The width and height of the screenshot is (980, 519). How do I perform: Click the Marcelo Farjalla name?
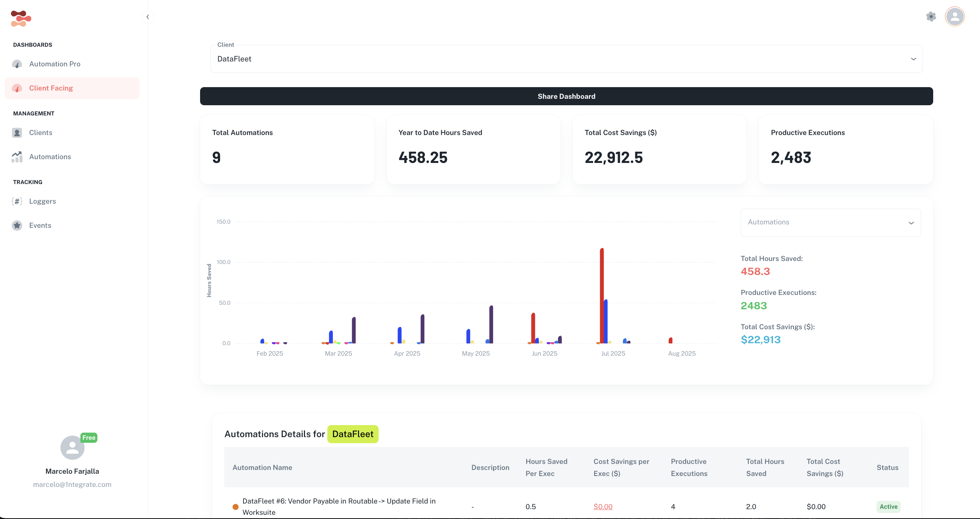click(72, 471)
